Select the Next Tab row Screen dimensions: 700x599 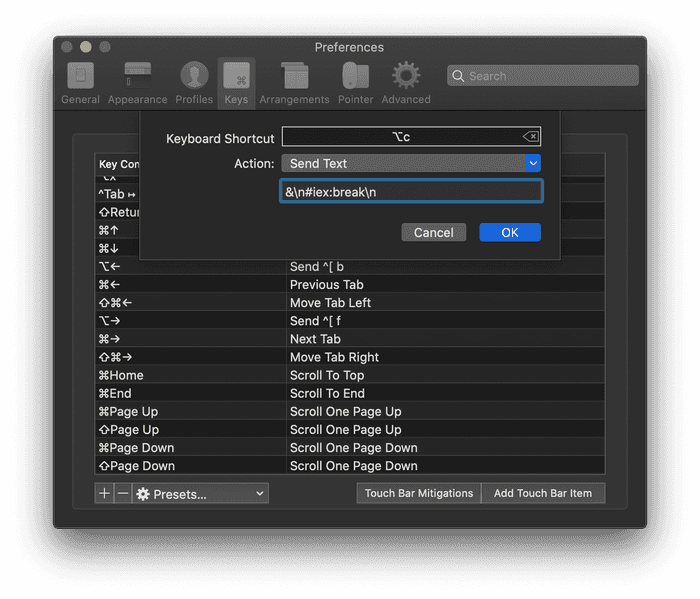point(350,339)
